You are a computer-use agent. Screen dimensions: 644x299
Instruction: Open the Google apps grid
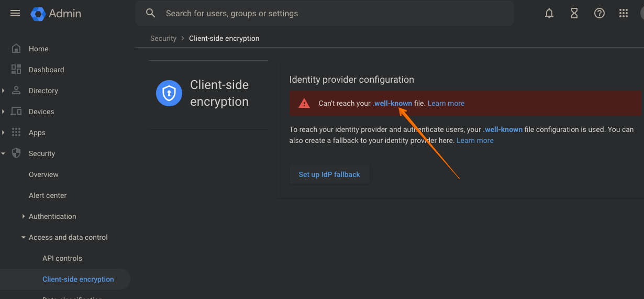pos(624,14)
